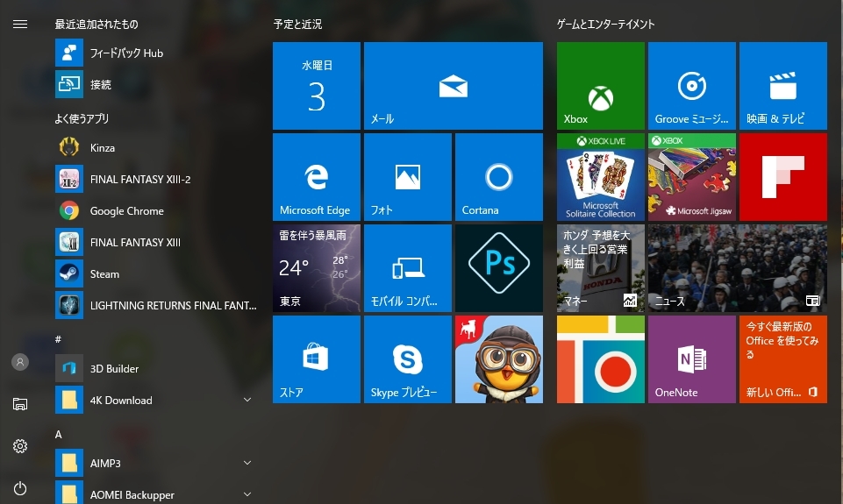Click the # letter index header
This screenshot has height=504, width=843.
tap(58, 339)
